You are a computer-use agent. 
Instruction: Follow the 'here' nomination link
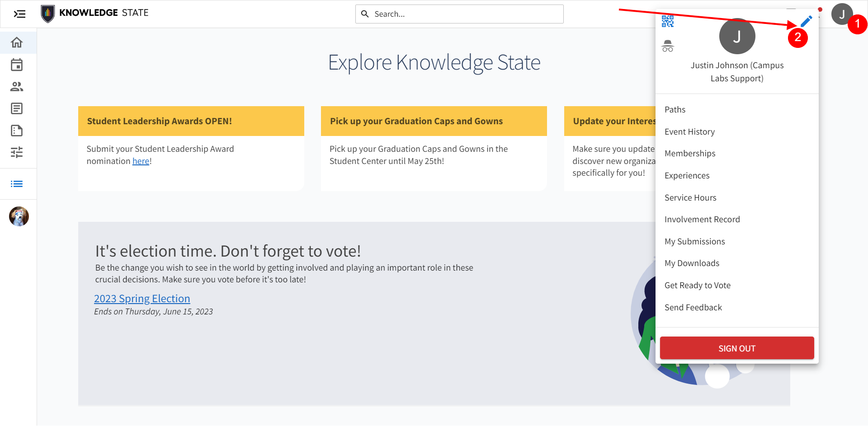141,161
